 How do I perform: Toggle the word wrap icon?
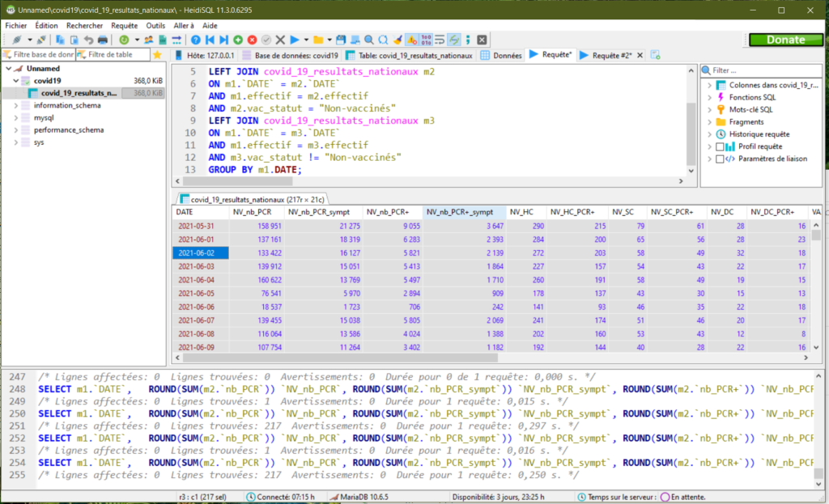coord(440,40)
